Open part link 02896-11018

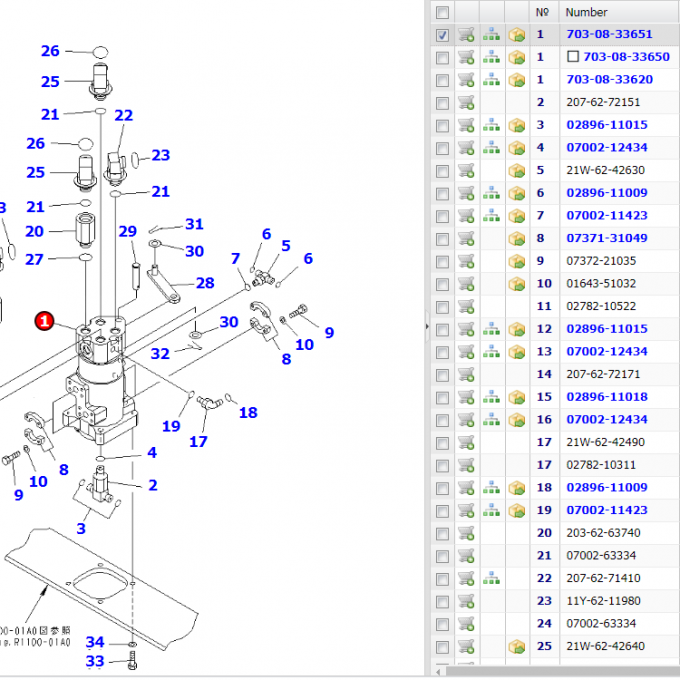click(x=606, y=397)
